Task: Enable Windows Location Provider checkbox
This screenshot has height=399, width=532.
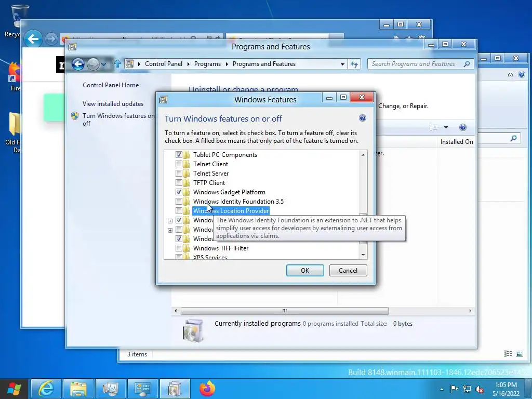Action: pyautogui.click(x=179, y=211)
